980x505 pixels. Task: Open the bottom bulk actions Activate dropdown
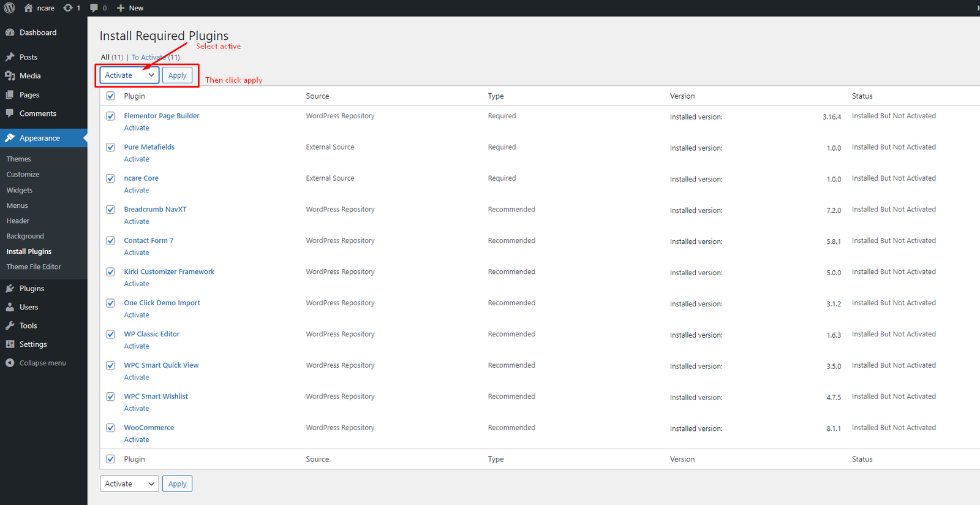tap(129, 484)
